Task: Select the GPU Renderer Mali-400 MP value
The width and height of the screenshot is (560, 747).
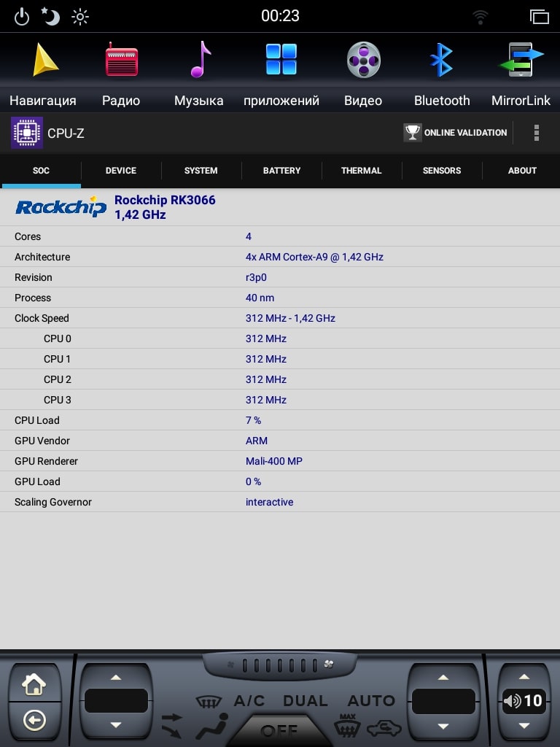Action: [x=274, y=461]
